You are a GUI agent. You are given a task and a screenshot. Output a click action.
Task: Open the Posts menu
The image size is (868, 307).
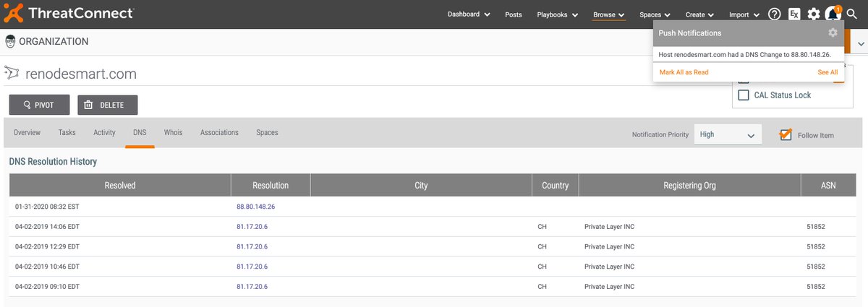pos(514,14)
